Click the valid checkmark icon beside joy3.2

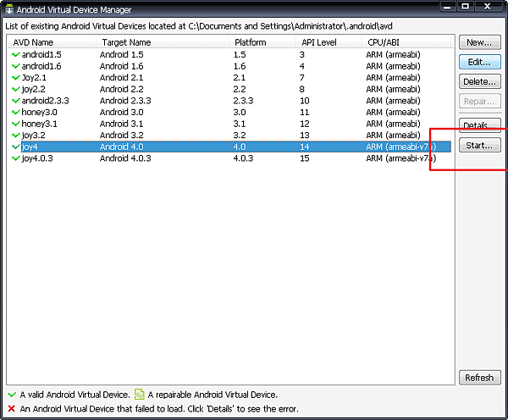[15, 135]
